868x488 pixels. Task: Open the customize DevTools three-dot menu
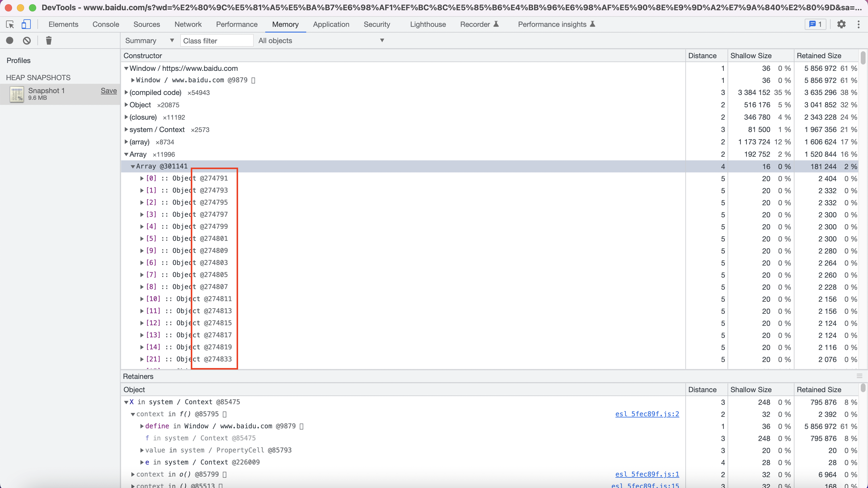858,24
